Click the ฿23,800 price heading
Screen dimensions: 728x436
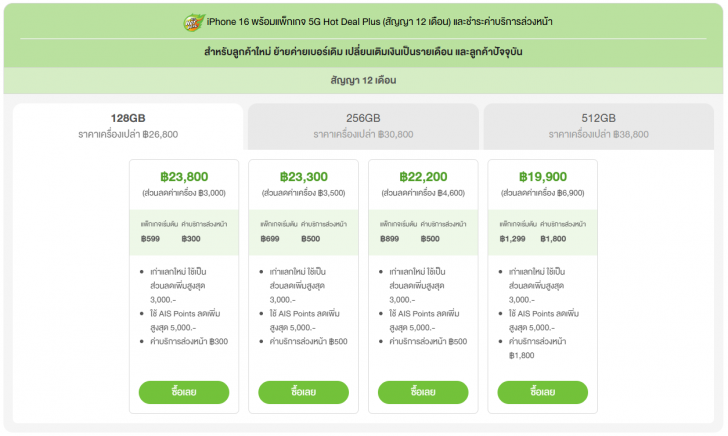(184, 175)
